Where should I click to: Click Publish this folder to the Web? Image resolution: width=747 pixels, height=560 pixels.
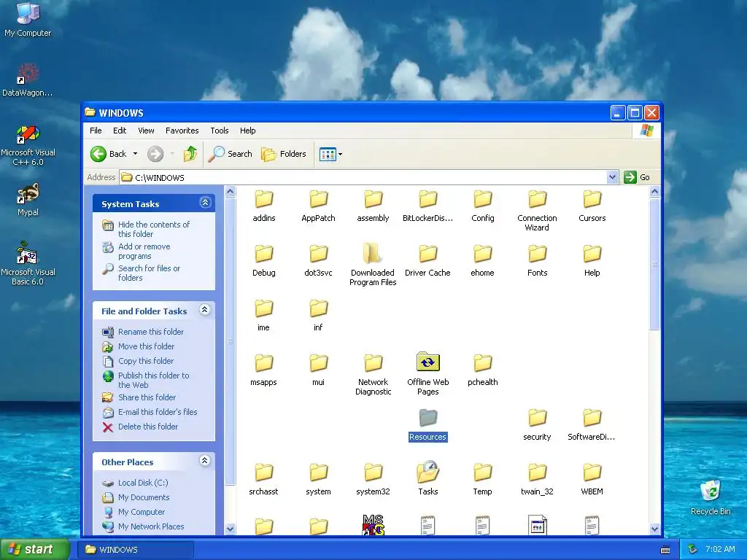153,380
